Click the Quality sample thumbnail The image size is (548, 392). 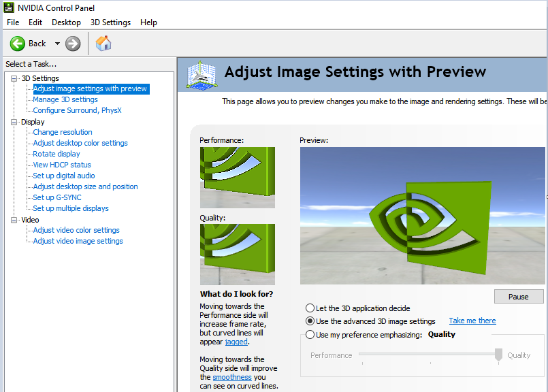coord(238,255)
